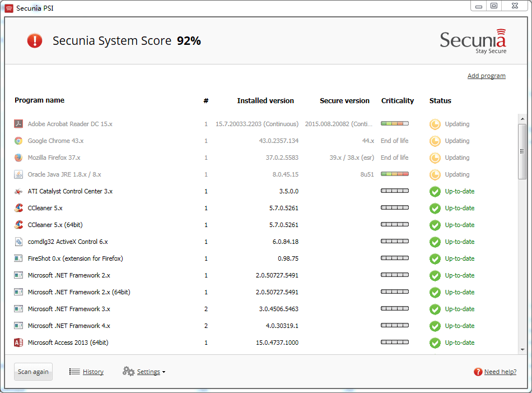Screen dimensions: 532x393
Task: Click the vertical scrollbar thumb
Action: click(x=522, y=151)
